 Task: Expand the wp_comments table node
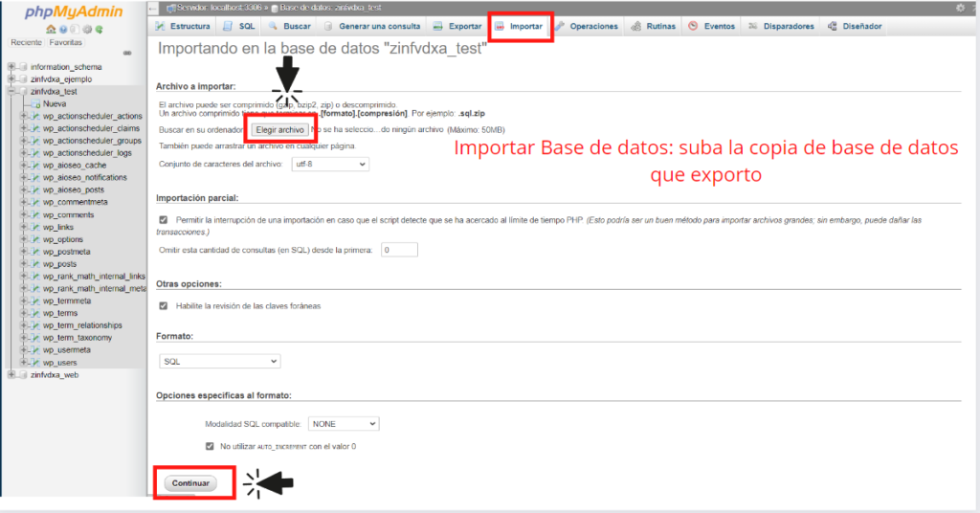click(x=24, y=215)
